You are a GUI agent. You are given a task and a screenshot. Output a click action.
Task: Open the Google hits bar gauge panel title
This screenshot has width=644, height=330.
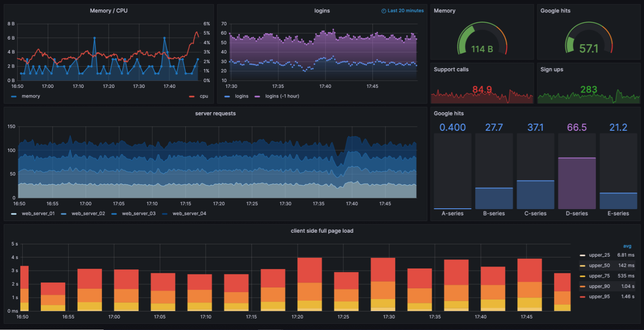(449, 113)
